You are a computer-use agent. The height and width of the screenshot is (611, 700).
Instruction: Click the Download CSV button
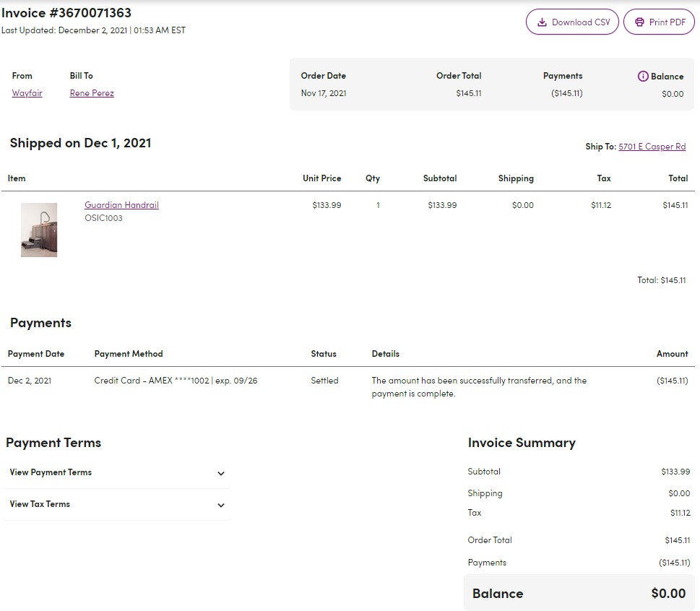(x=572, y=22)
